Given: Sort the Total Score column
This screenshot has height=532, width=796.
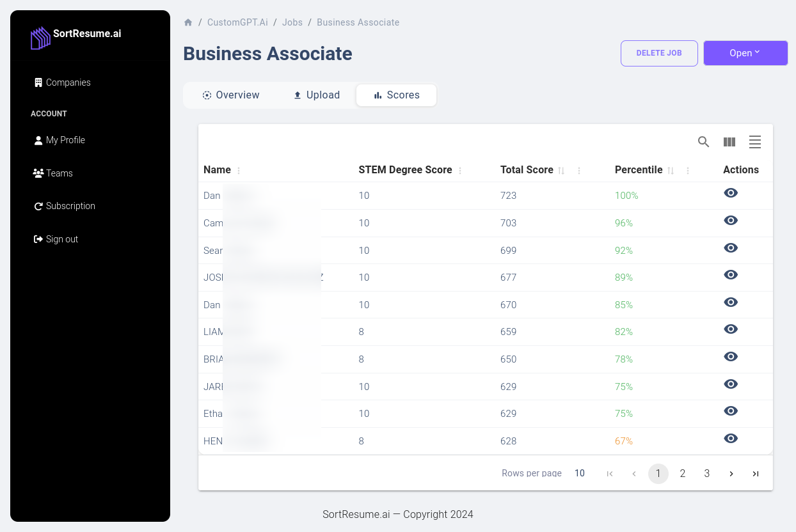Looking at the screenshot, I should click(x=561, y=170).
